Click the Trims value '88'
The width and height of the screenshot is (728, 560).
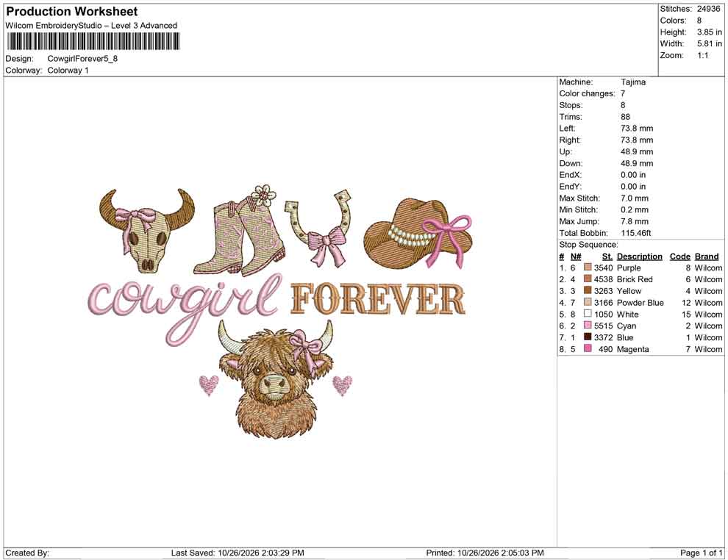click(x=625, y=116)
